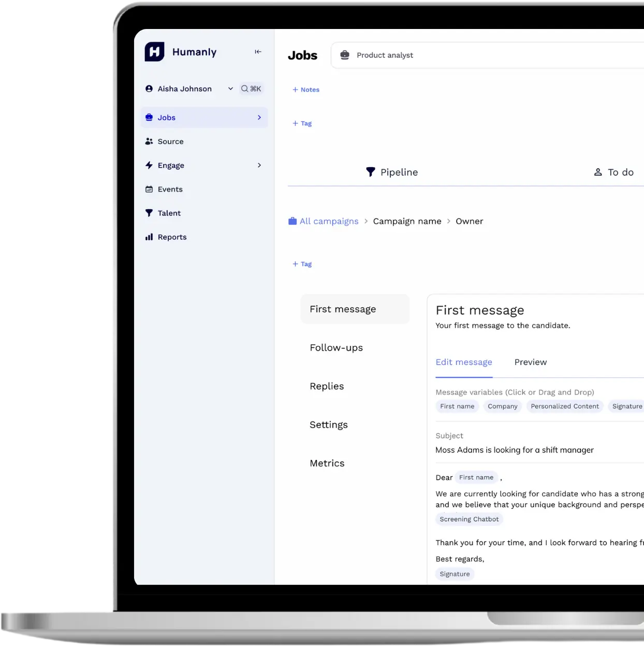
Task: Click the Reports bar chart icon
Action: point(149,237)
